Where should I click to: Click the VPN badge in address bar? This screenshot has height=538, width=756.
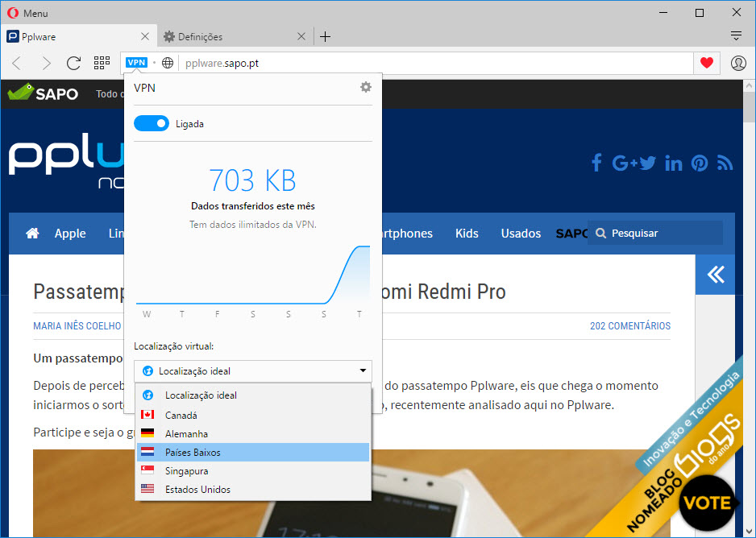click(x=136, y=63)
